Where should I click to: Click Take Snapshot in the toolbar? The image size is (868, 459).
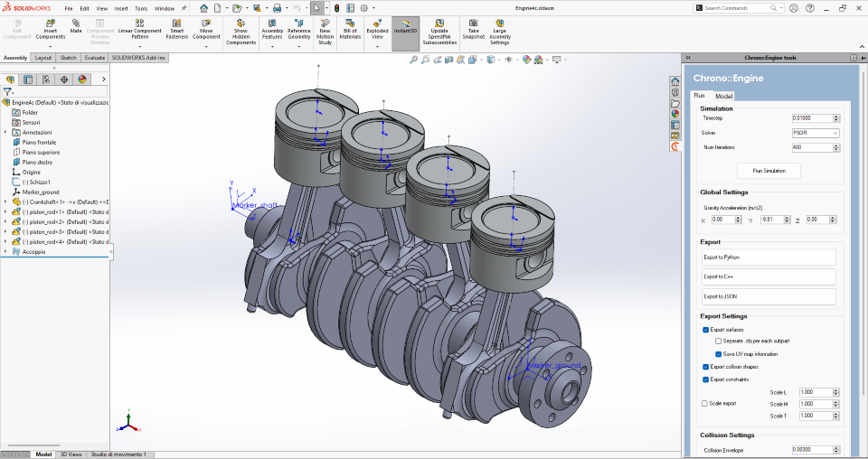pos(474,26)
